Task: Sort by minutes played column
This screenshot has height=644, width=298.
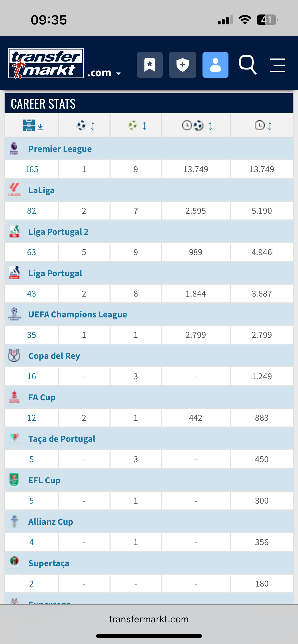Action: click(263, 126)
